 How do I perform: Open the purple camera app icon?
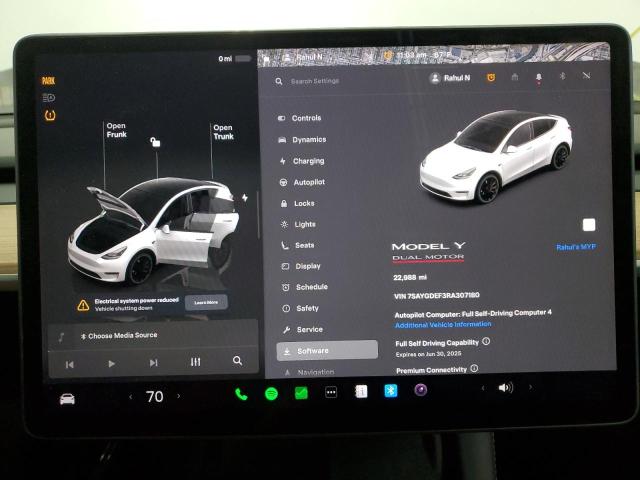421,390
